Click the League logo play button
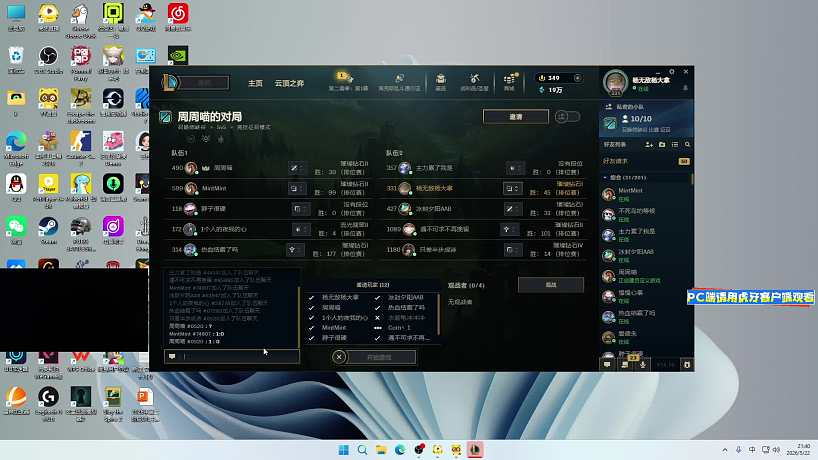 pyautogui.click(x=170, y=82)
